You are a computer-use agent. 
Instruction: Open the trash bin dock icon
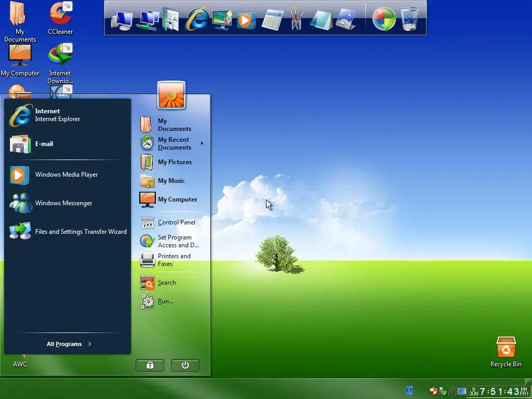(409, 19)
